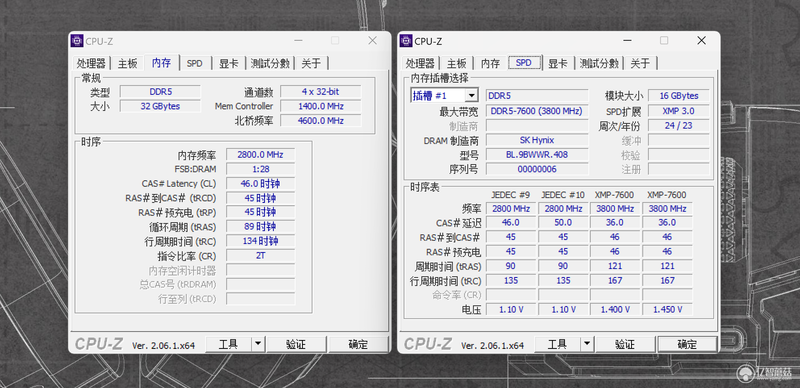Go to 关于 tab in right window
The height and width of the screenshot is (388, 800).
(x=640, y=63)
